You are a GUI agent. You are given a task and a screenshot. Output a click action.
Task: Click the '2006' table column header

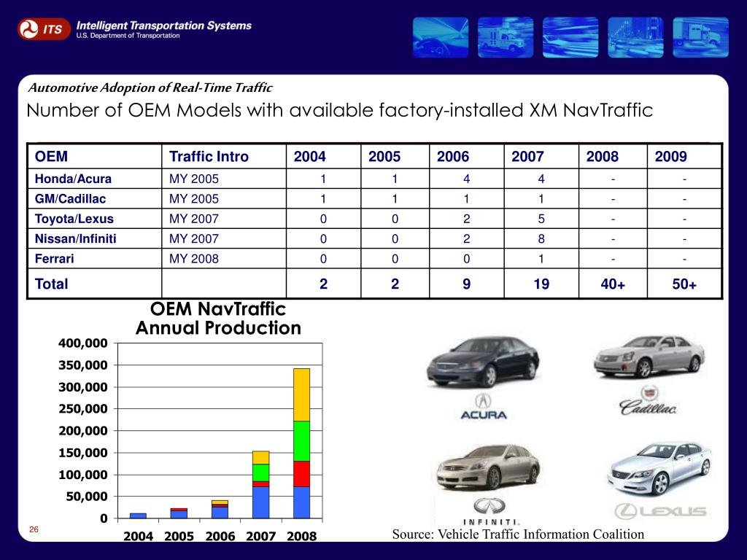[453, 157]
